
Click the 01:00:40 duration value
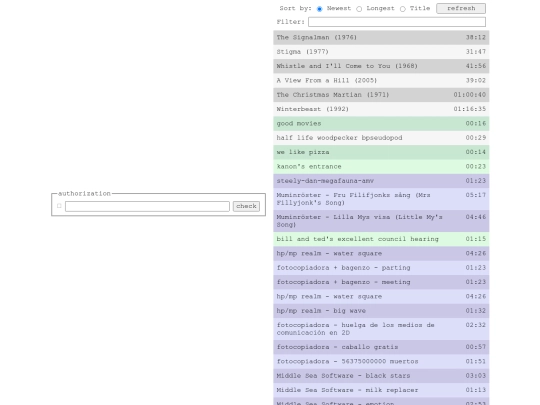pos(469,95)
